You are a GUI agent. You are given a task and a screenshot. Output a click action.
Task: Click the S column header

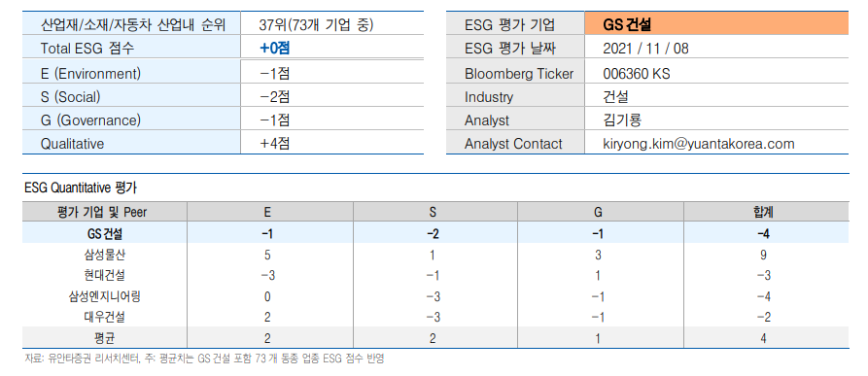point(433,213)
